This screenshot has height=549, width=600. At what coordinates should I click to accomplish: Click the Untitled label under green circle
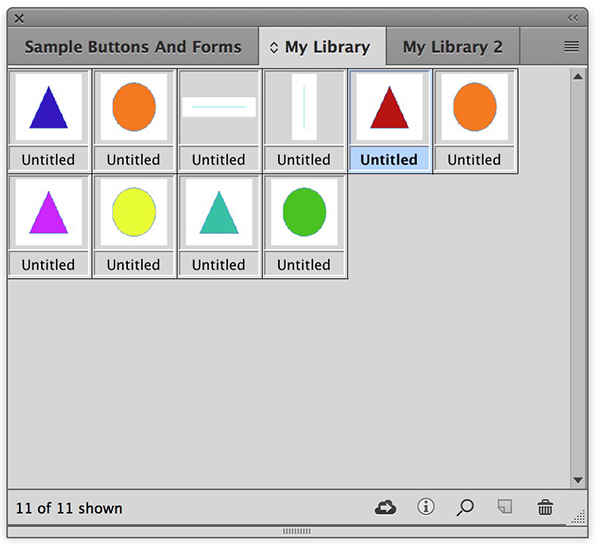coord(304,265)
